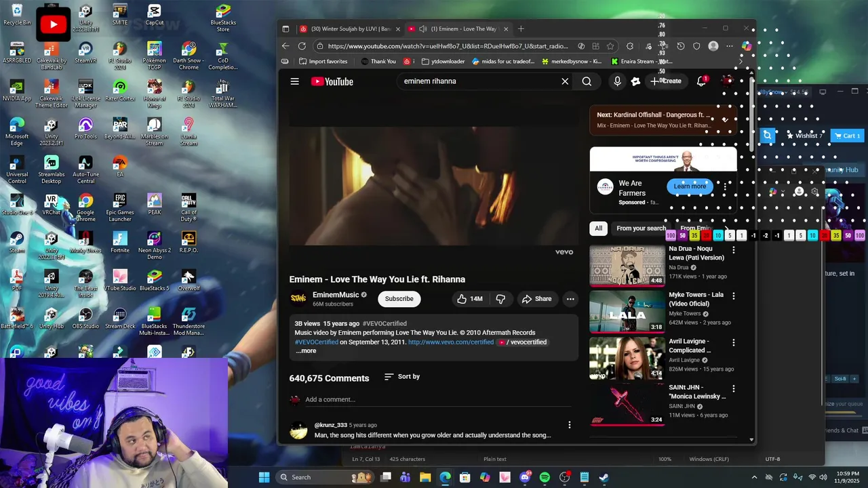Image resolution: width=868 pixels, height=488 pixels.
Task: Open a new browser tab with plus
Action: click(x=521, y=28)
